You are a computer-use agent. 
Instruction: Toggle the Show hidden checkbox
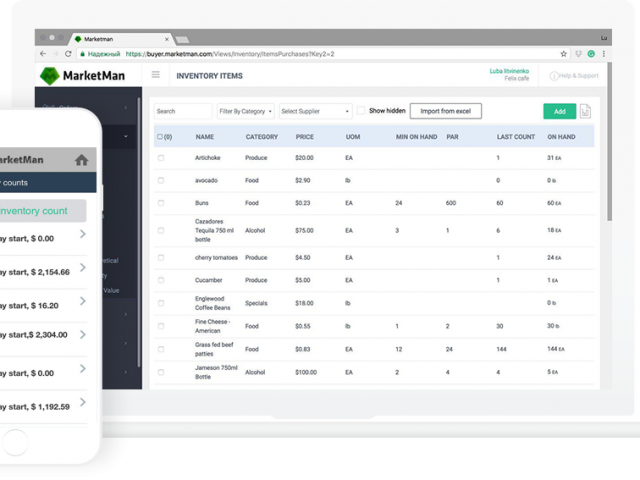361,111
